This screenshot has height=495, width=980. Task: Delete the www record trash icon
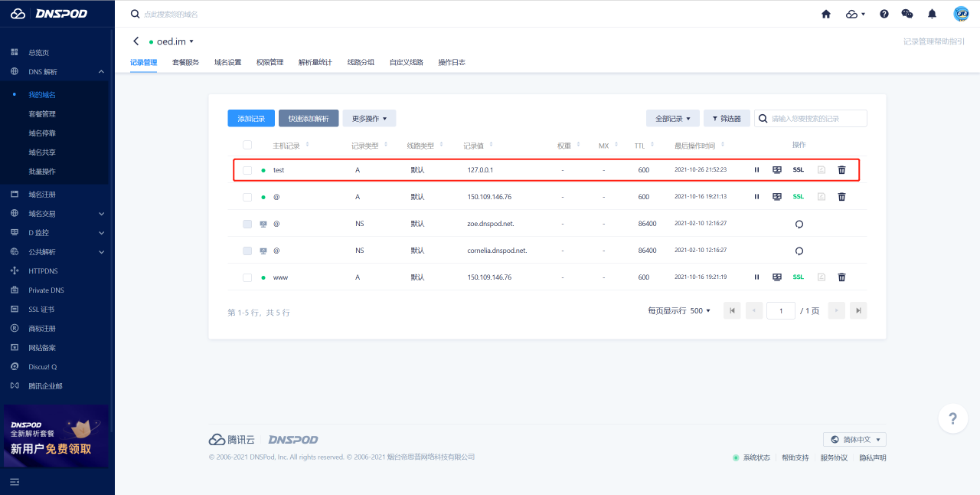tap(841, 277)
